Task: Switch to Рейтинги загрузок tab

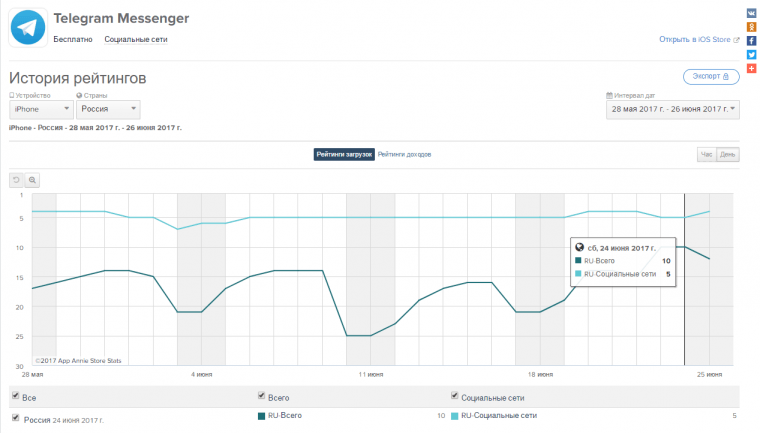Action: coord(344,154)
